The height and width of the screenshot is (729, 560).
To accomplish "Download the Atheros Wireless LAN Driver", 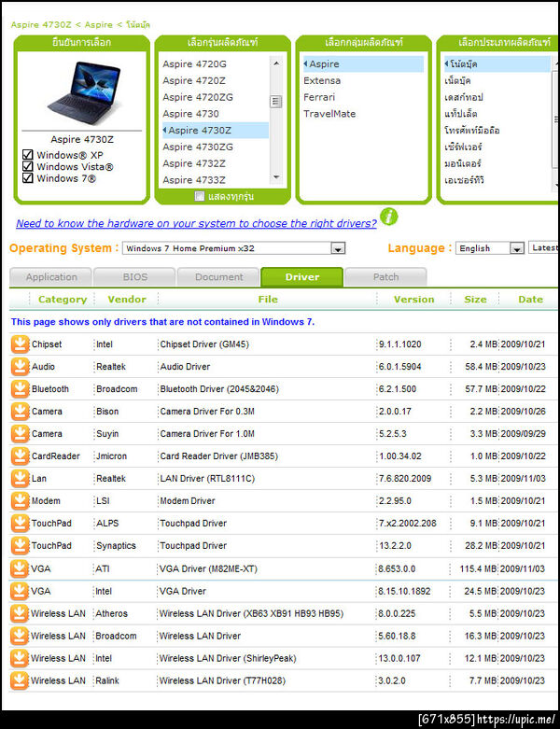I will point(20,613).
